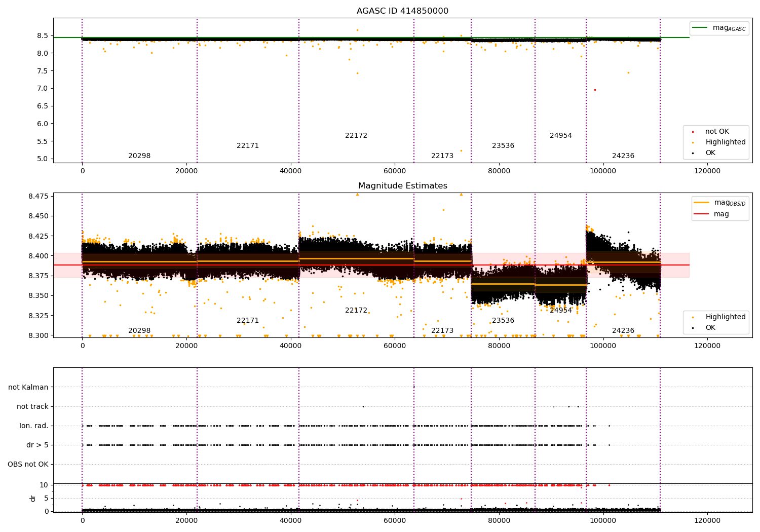
Task: Click the 80000 x-tick under the bottom plot
Action: 499,521
